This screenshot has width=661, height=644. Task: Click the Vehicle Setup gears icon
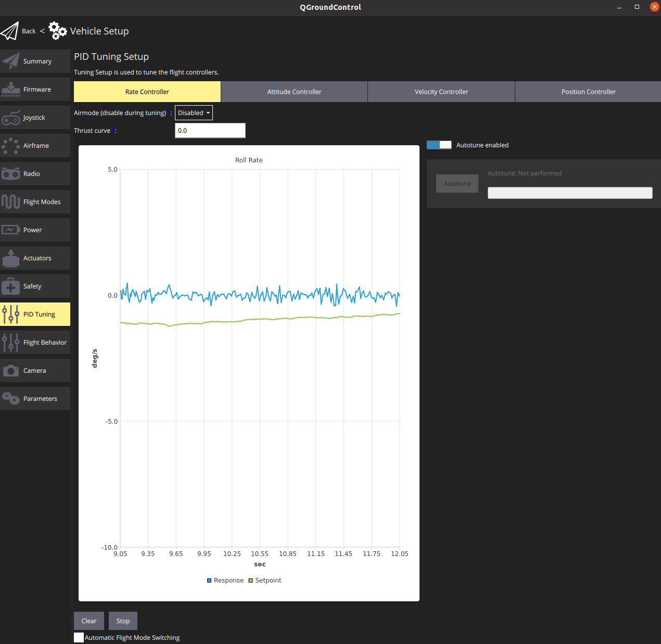click(x=58, y=31)
